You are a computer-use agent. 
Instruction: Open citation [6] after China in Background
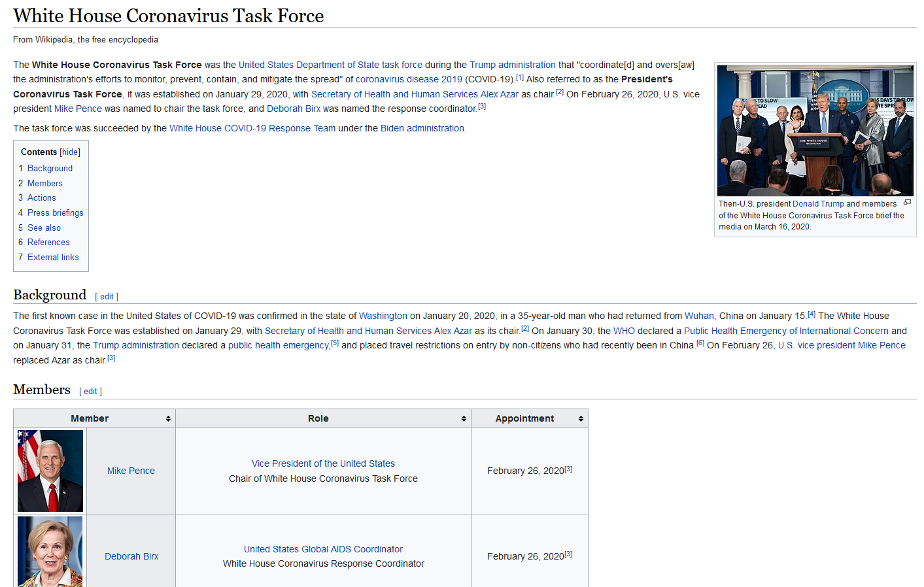point(700,343)
